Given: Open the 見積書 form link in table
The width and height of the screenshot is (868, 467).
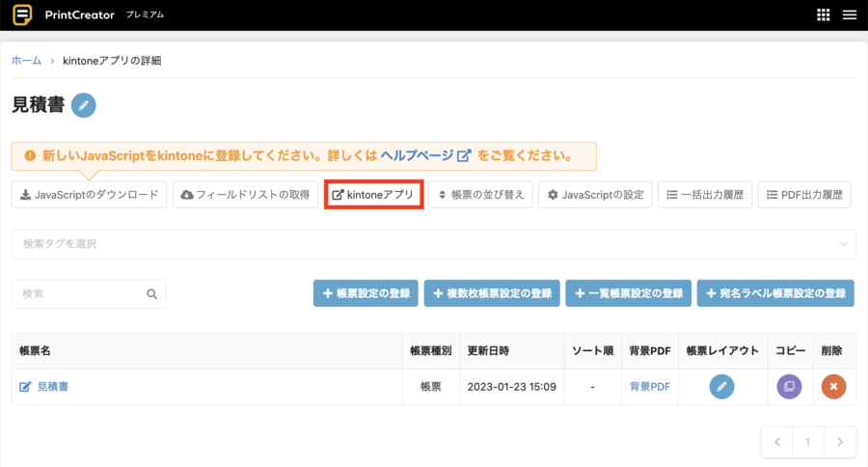Looking at the screenshot, I should 52,387.
